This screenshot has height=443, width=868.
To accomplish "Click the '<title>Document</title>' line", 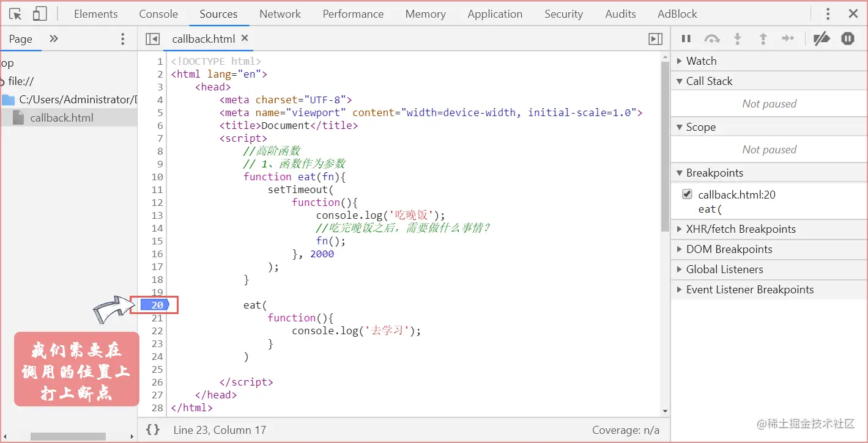I will click(x=289, y=125).
